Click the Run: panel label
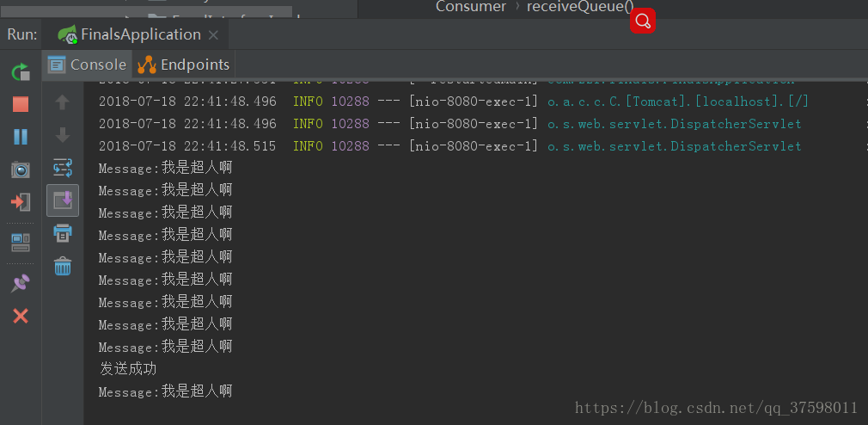The width and height of the screenshot is (868, 425). click(x=22, y=34)
